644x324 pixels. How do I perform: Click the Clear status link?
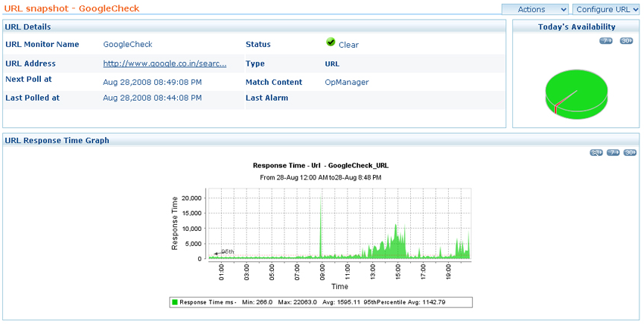pos(348,45)
